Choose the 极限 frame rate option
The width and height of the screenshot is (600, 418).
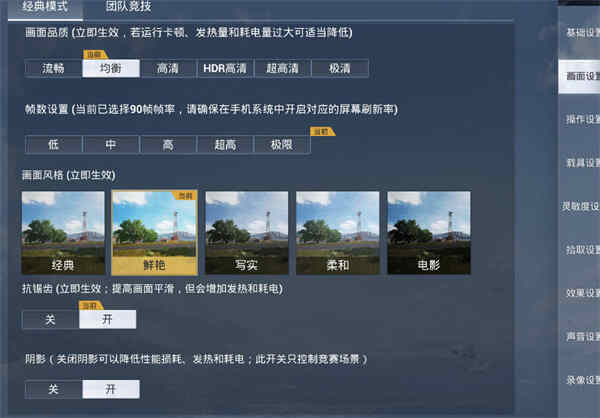(282, 145)
